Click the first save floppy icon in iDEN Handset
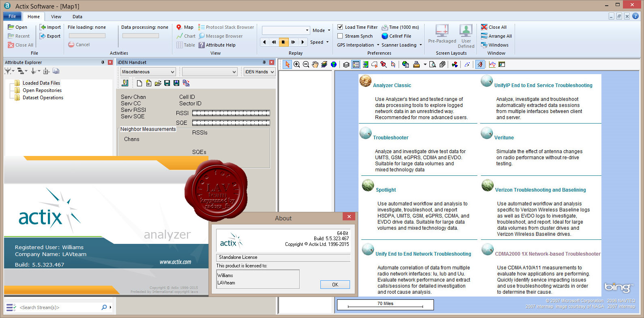This screenshot has height=318, width=644. pos(167,83)
